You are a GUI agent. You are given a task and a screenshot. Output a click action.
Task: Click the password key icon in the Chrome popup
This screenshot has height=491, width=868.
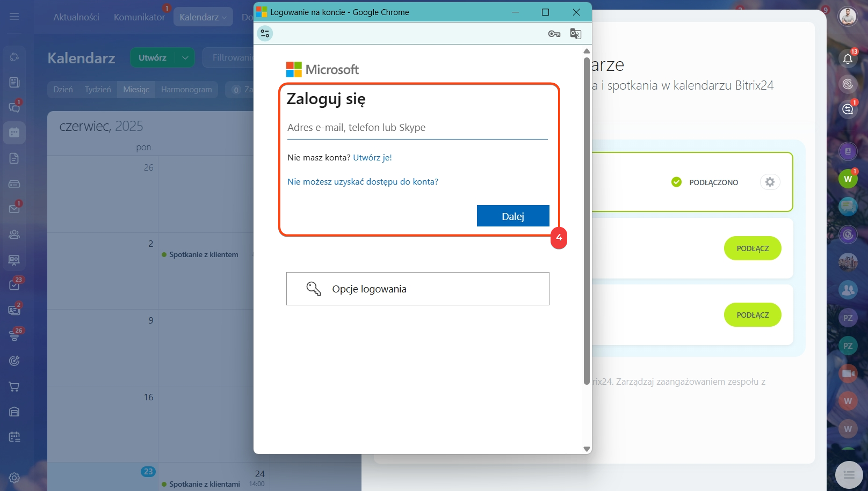[554, 34]
